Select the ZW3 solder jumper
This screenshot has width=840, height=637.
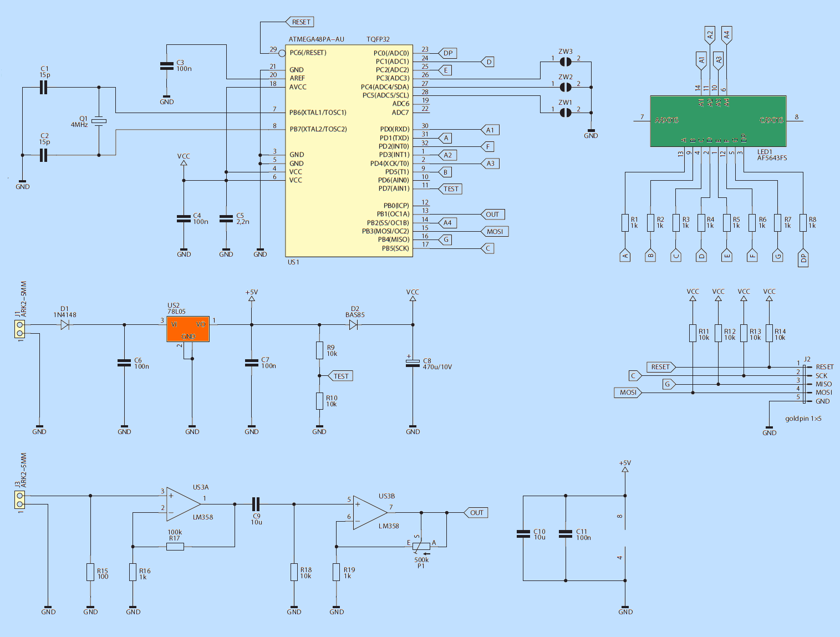565,62
